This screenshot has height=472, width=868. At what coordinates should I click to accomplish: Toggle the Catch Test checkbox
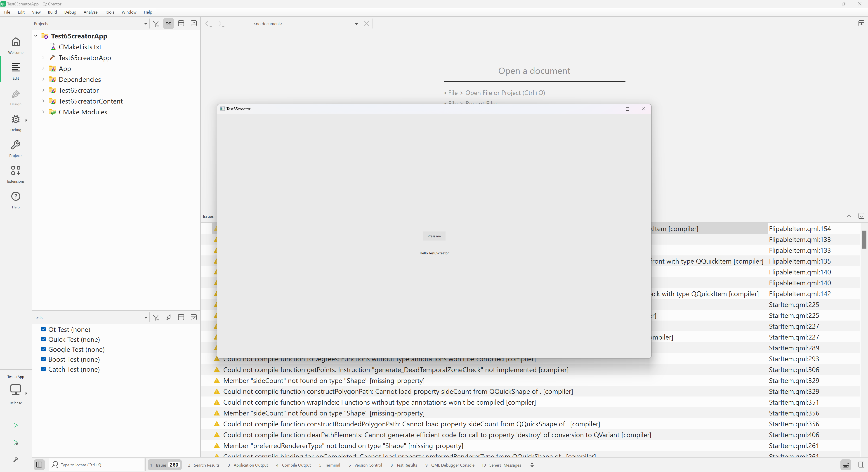point(43,369)
